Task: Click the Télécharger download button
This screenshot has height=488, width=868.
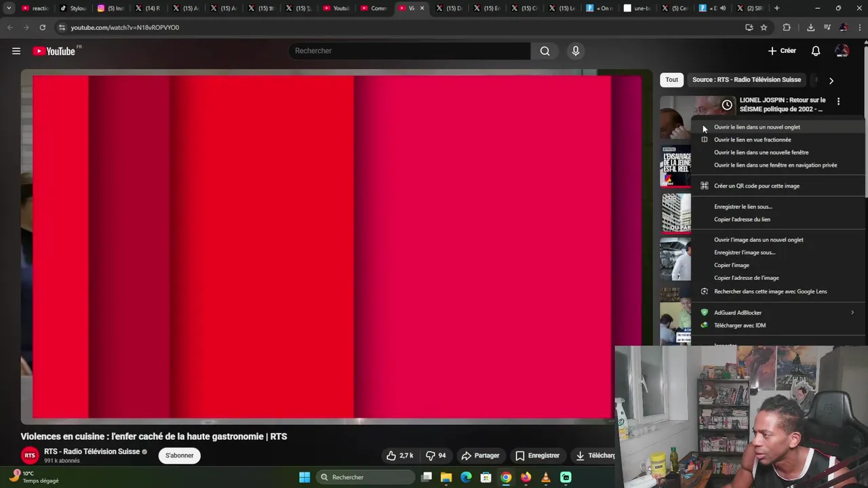Action: coord(594,455)
